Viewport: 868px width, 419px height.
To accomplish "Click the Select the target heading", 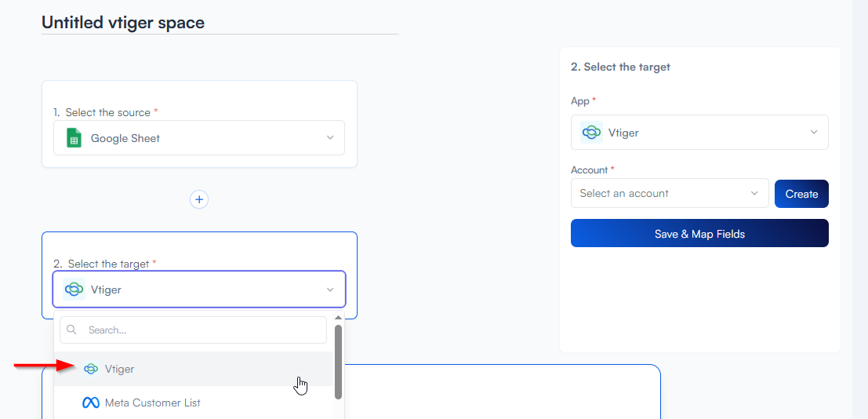I will tap(620, 67).
